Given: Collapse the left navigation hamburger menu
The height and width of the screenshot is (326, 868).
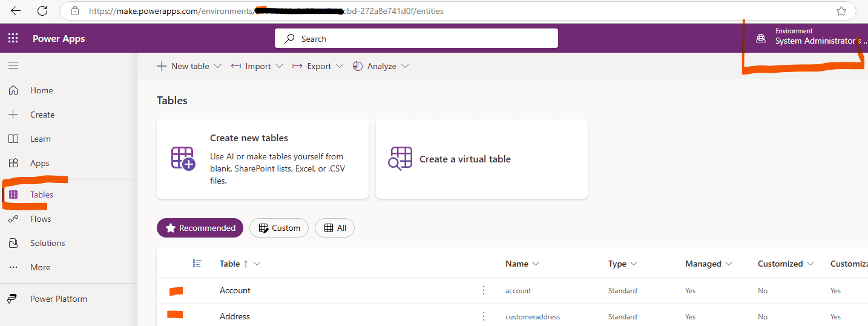Looking at the screenshot, I should tap(13, 65).
